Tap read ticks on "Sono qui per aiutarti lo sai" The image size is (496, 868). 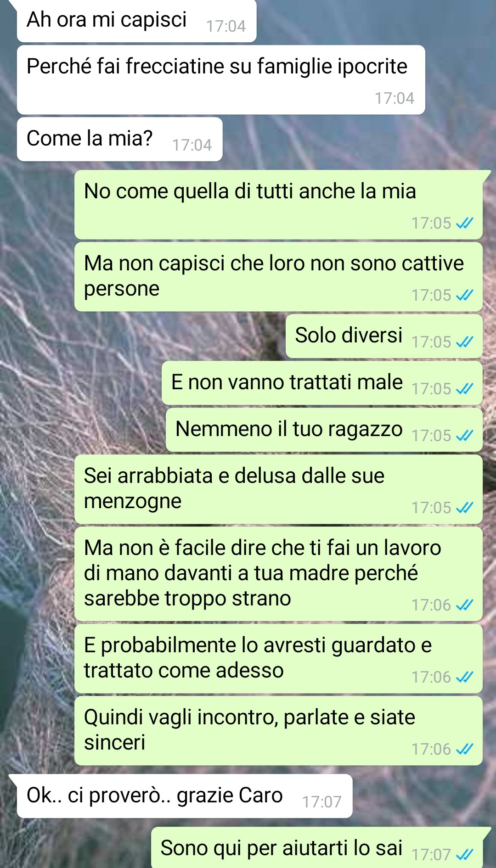pos(464,855)
